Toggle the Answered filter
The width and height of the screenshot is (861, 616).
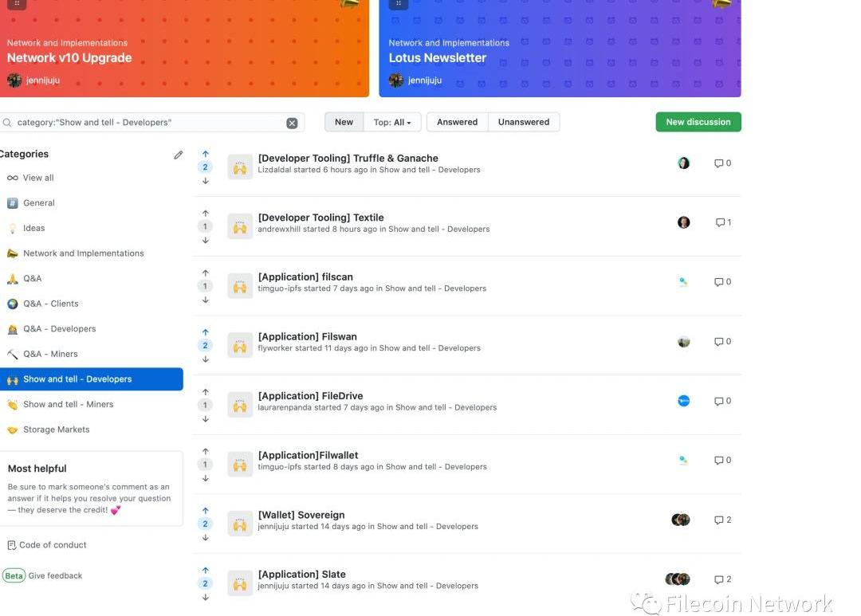457,122
